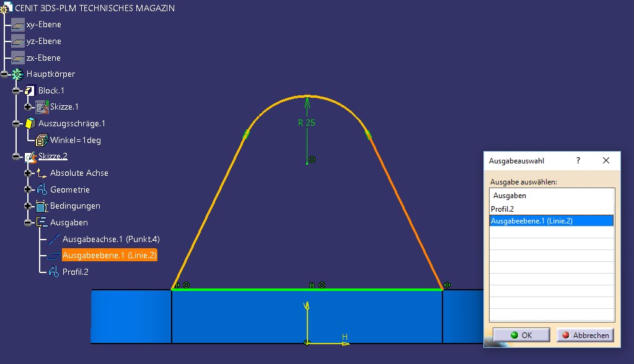Select Skizze.1 in the tree
The image size is (634, 364).
click(x=64, y=107)
